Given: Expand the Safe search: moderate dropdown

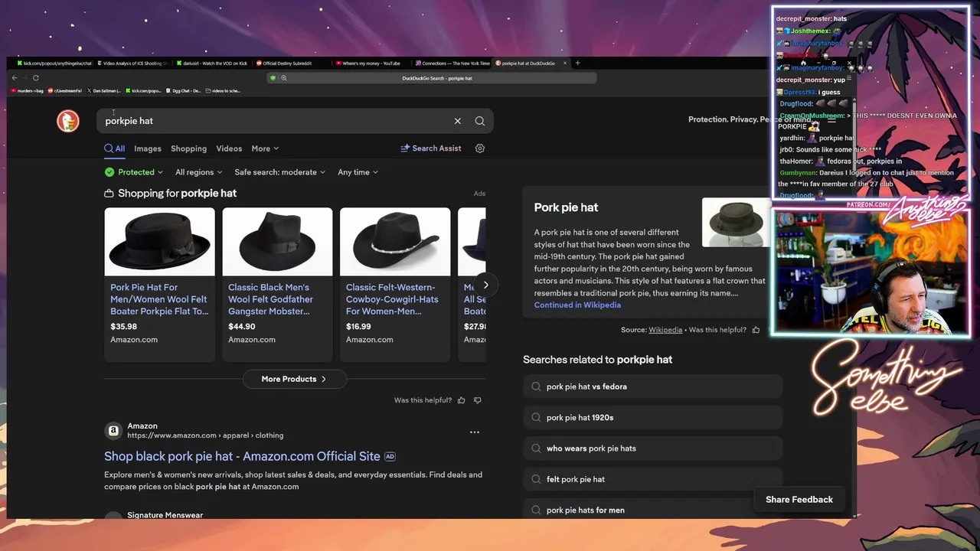Looking at the screenshot, I should tap(279, 172).
